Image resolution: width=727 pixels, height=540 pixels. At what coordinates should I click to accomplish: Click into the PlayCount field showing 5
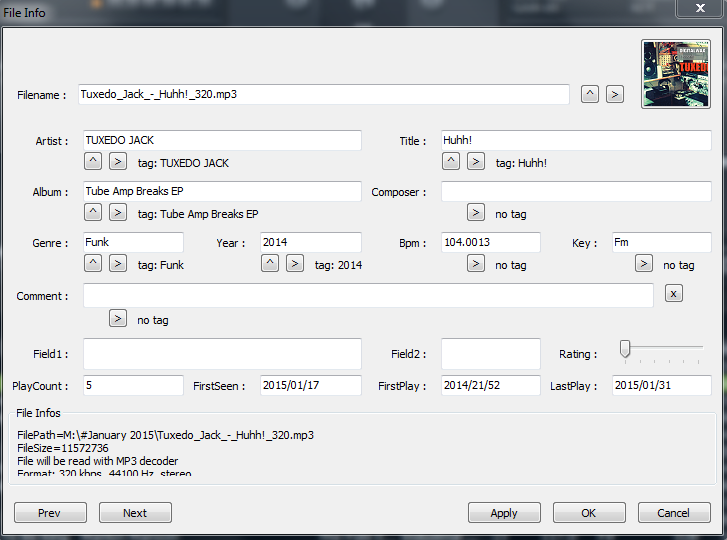click(x=134, y=385)
